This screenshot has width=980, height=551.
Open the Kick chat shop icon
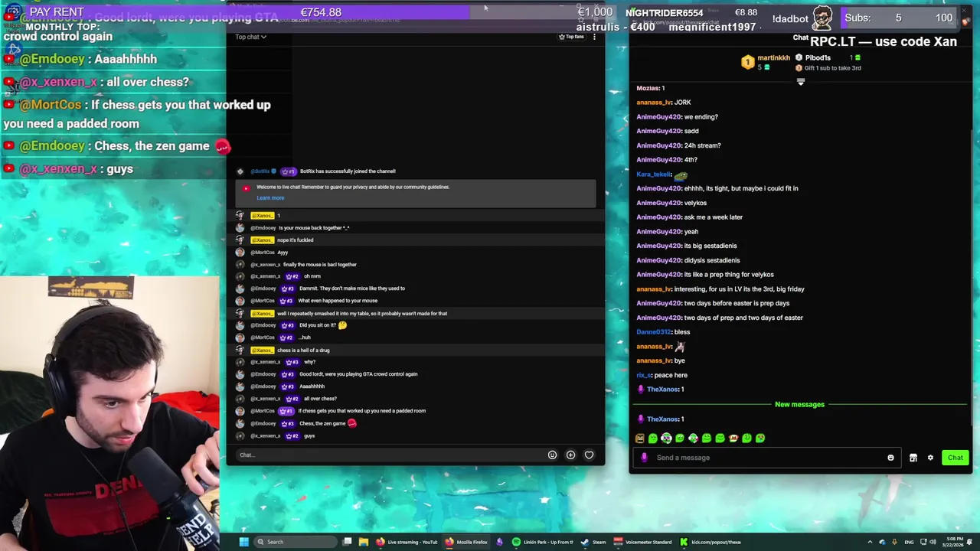click(x=913, y=458)
